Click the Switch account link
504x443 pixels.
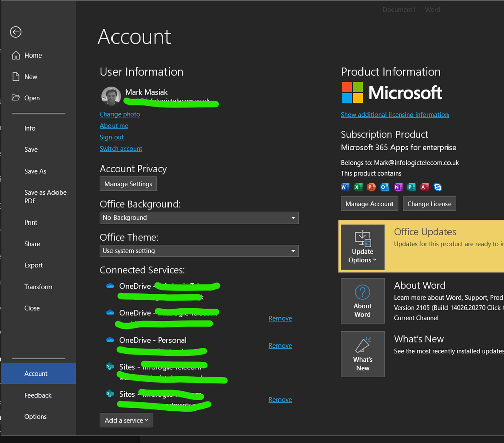pos(121,148)
